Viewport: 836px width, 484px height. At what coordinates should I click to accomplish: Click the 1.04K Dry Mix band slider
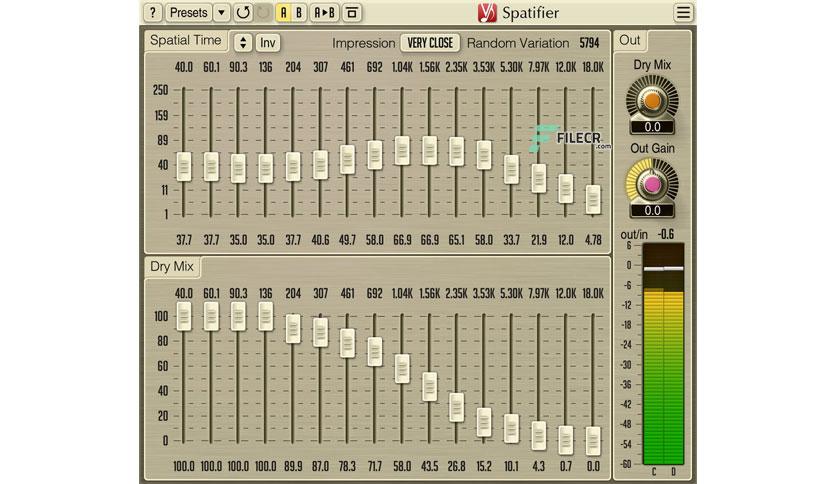tap(402, 368)
